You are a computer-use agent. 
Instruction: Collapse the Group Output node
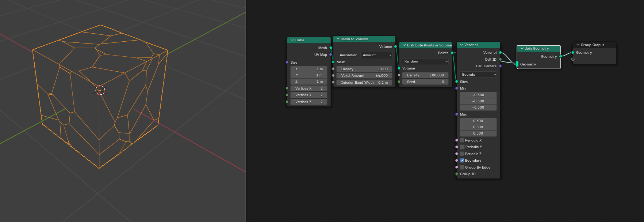point(578,45)
